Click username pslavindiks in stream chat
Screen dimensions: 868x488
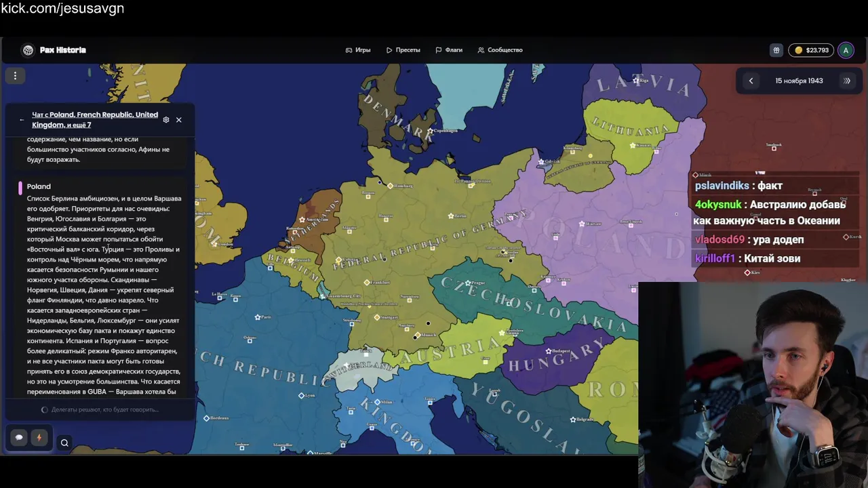pyautogui.click(x=722, y=186)
